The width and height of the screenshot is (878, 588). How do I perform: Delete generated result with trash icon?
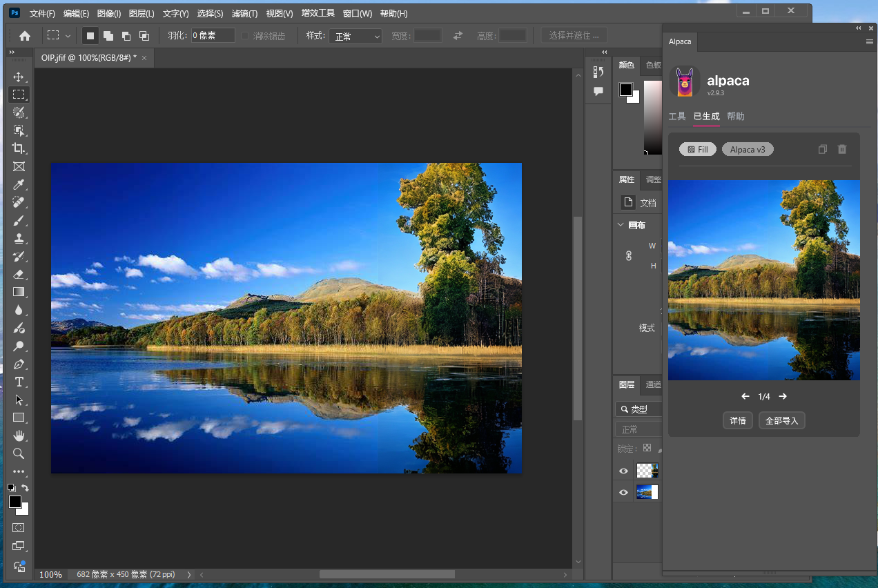coord(842,149)
